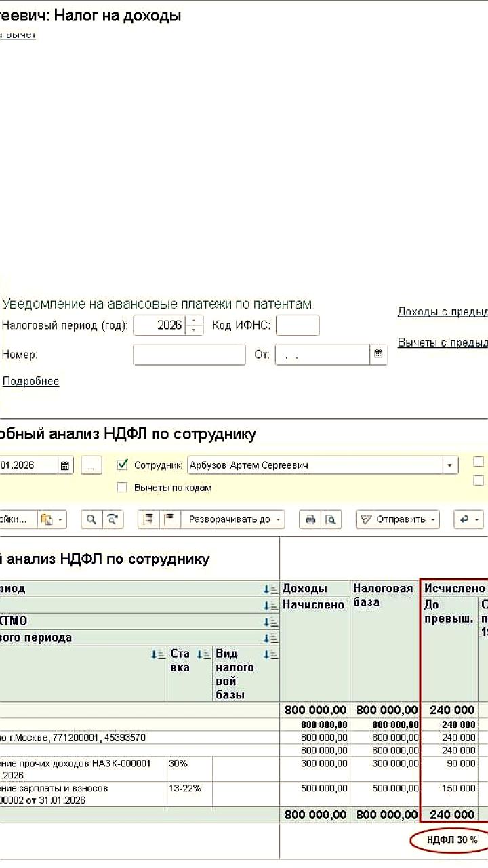Select the '13-22%' rate cell

(190, 794)
